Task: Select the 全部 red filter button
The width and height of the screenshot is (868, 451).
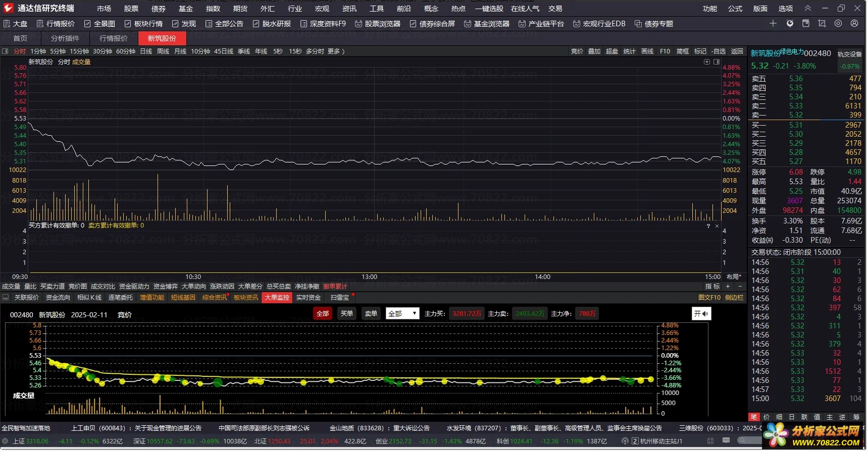Action: tap(323, 314)
